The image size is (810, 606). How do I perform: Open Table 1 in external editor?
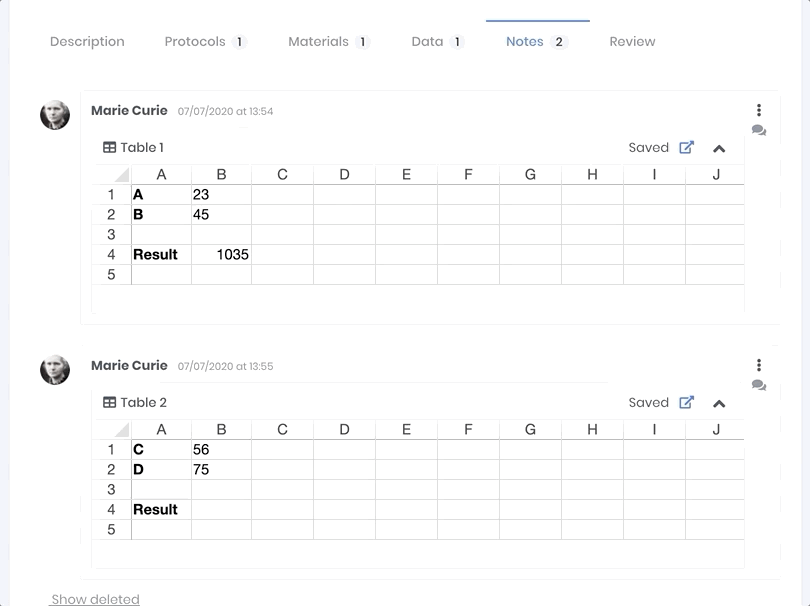coord(686,147)
